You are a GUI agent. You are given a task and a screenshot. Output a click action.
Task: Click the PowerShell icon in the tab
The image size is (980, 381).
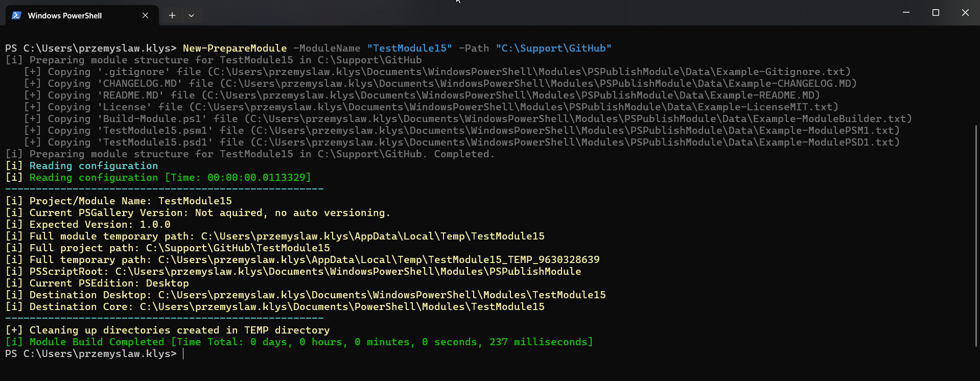(16, 15)
